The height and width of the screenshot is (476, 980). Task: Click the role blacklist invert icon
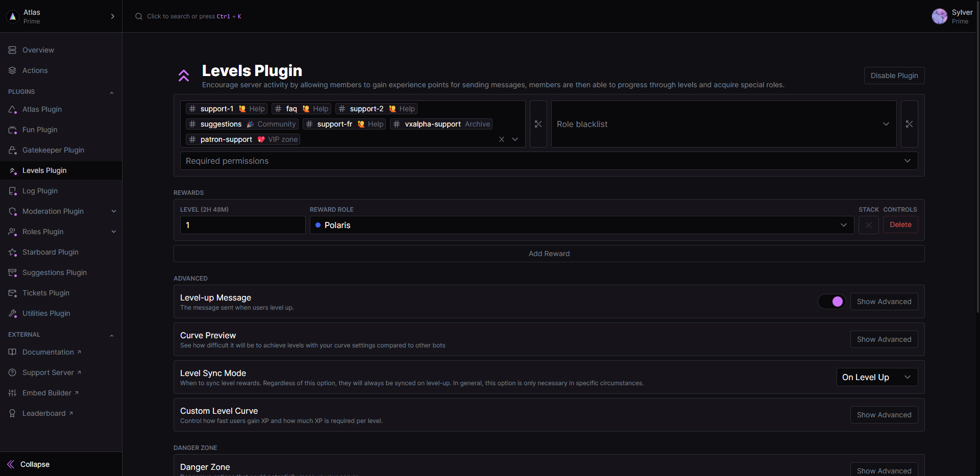click(909, 124)
